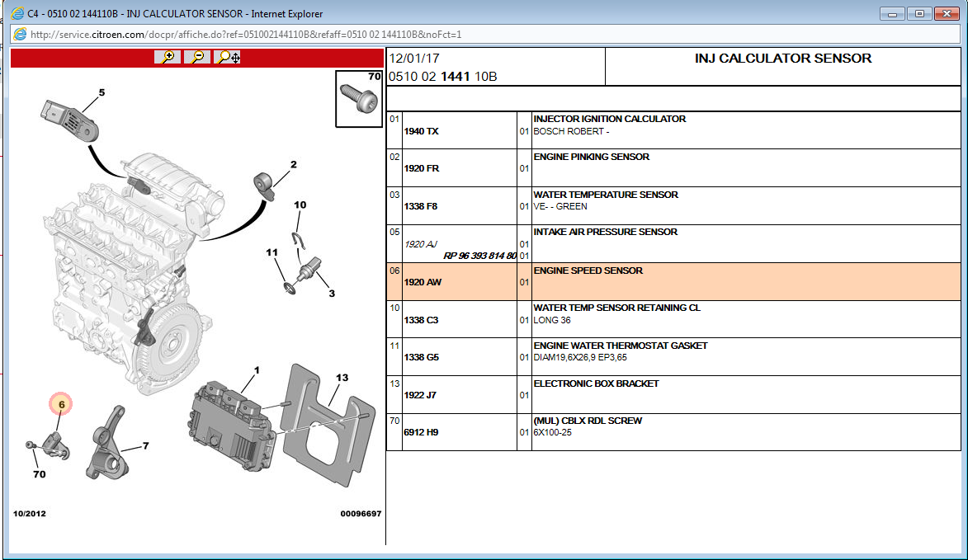968x560 pixels.
Task: Click the screw thumbnail box labeled 70
Action: tap(359, 99)
